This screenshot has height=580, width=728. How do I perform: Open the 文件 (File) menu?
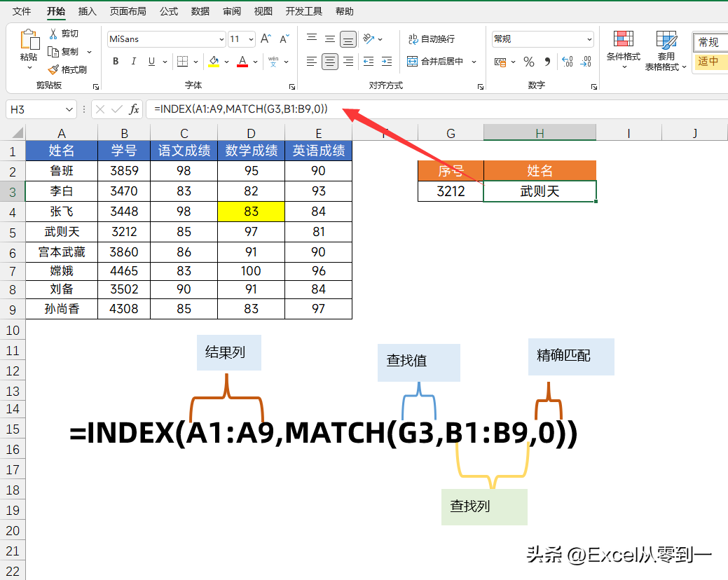[22, 11]
